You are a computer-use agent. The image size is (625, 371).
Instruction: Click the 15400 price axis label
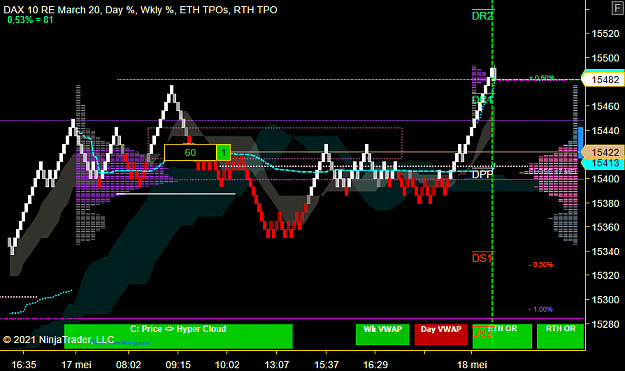(605, 179)
